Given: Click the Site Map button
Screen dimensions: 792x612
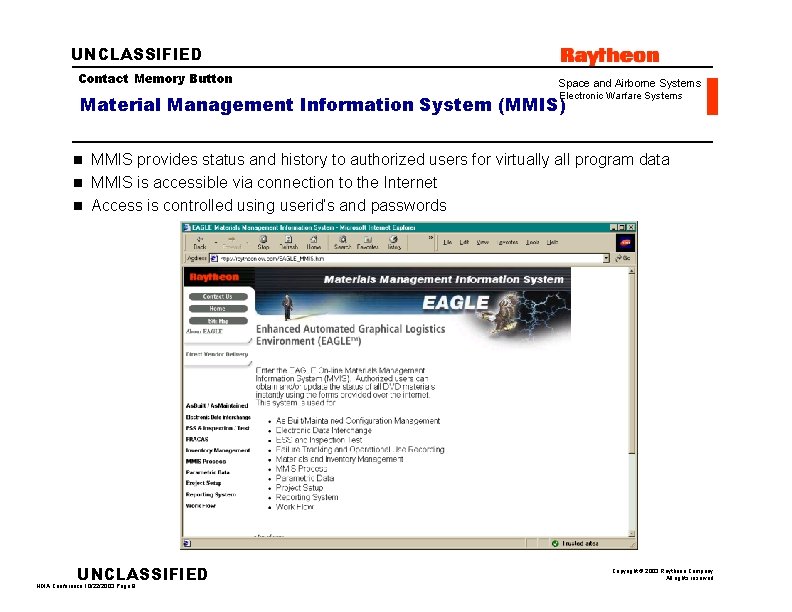Looking at the screenshot, I should click(218, 321).
